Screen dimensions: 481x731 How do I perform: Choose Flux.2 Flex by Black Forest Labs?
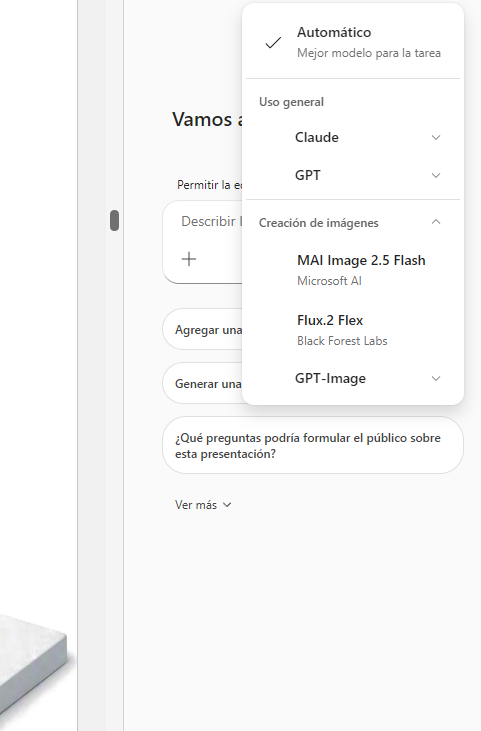point(353,330)
